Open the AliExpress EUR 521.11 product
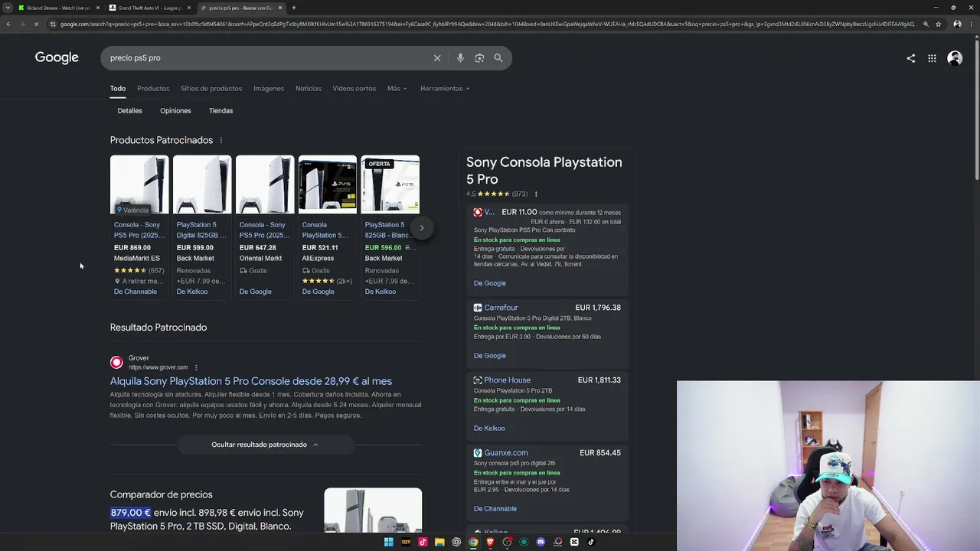 pos(328,227)
